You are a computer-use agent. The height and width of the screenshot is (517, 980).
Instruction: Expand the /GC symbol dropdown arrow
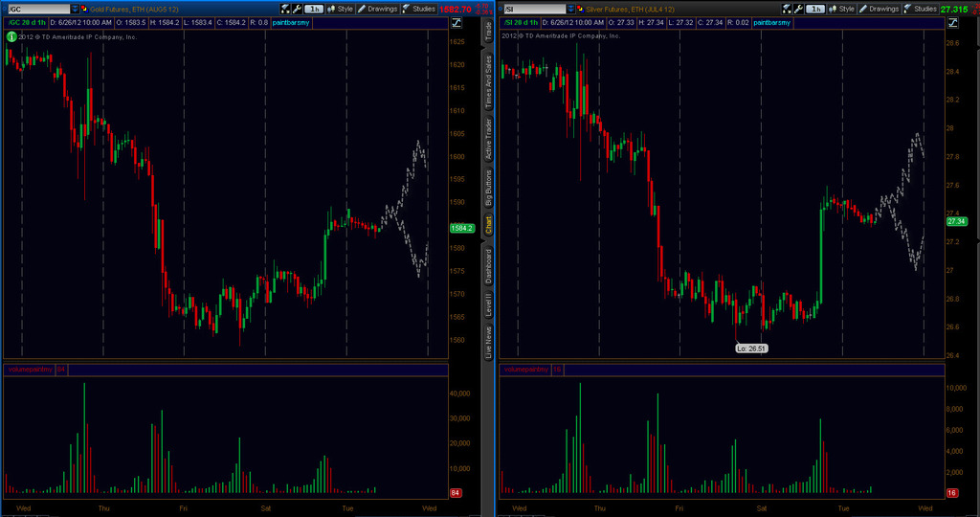coord(75,9)
